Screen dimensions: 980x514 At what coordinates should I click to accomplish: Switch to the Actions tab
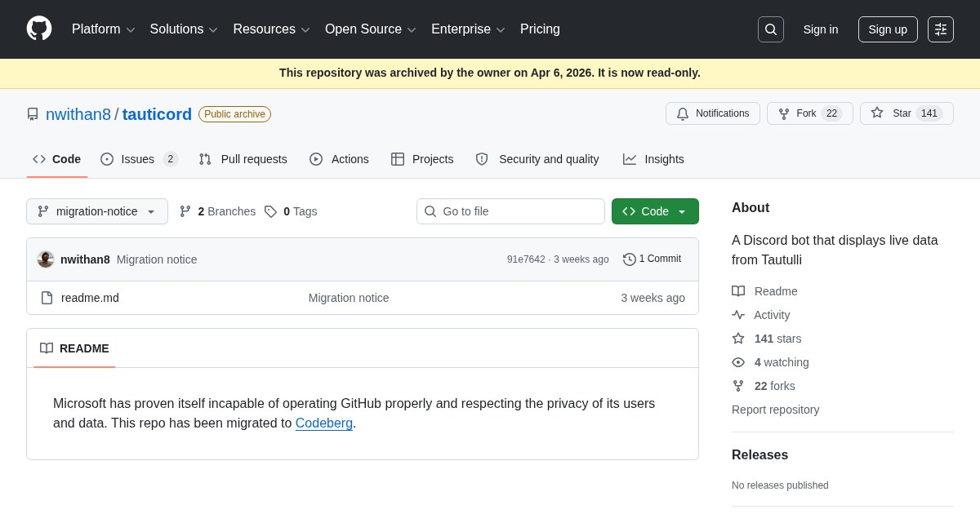[339, 159]
